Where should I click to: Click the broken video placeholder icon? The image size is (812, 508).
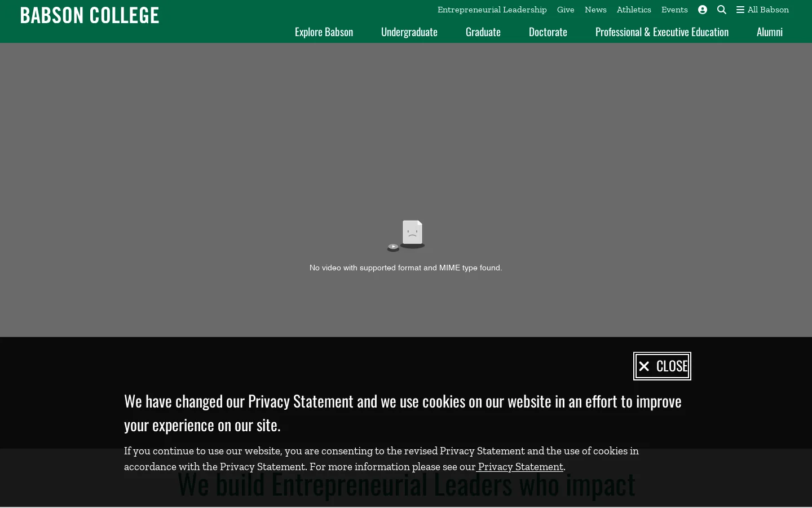(406, 235)
